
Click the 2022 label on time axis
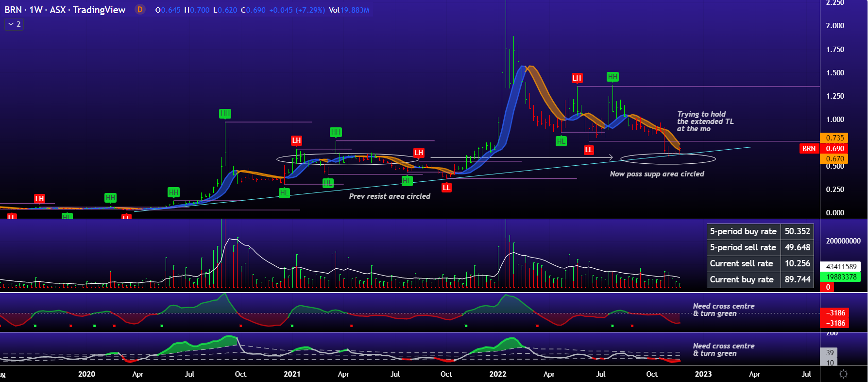coord(498,374)
